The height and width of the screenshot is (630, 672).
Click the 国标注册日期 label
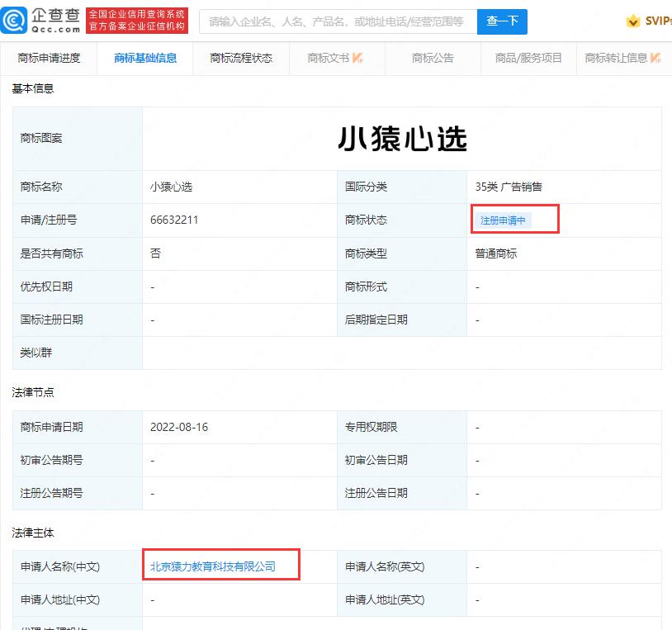click(x=51, y=320)
